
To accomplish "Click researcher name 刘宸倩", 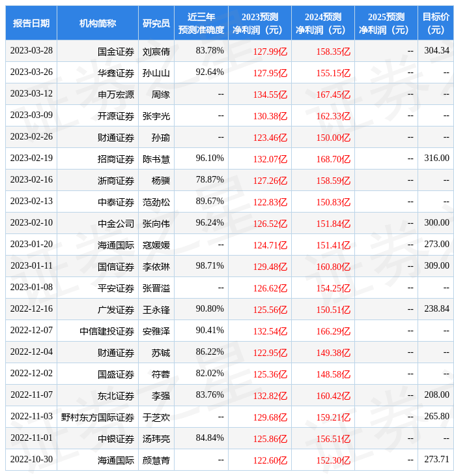I will [x=156, y=52].
